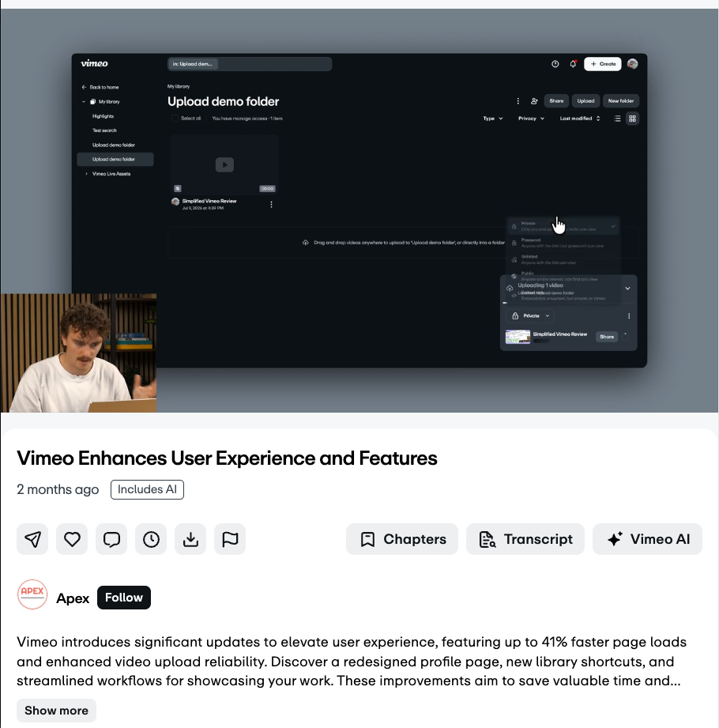Click the Vimeo logo in the video
This screenshot has width=719, height=728.
tap(94, 63)
